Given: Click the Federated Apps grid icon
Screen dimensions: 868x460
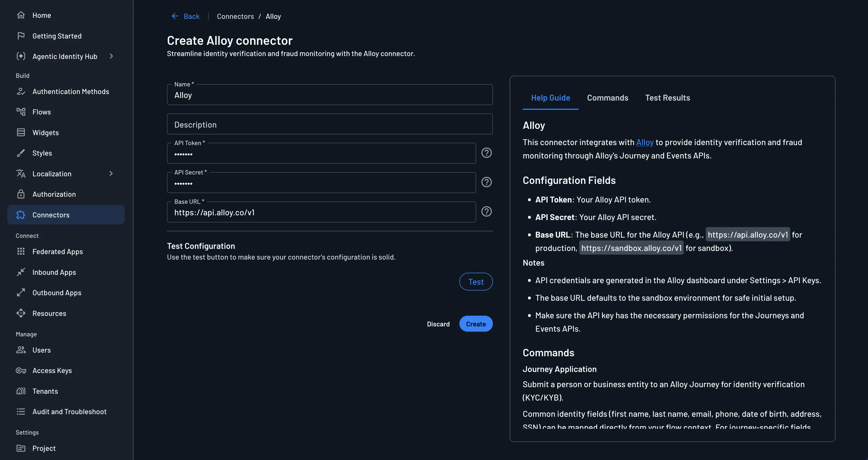Looking at the screenshot, I should point(21,251).
